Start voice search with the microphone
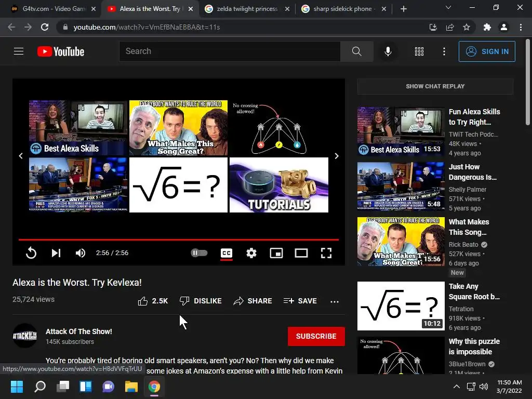Screen dimensions: 532x399 click(388, 51)
